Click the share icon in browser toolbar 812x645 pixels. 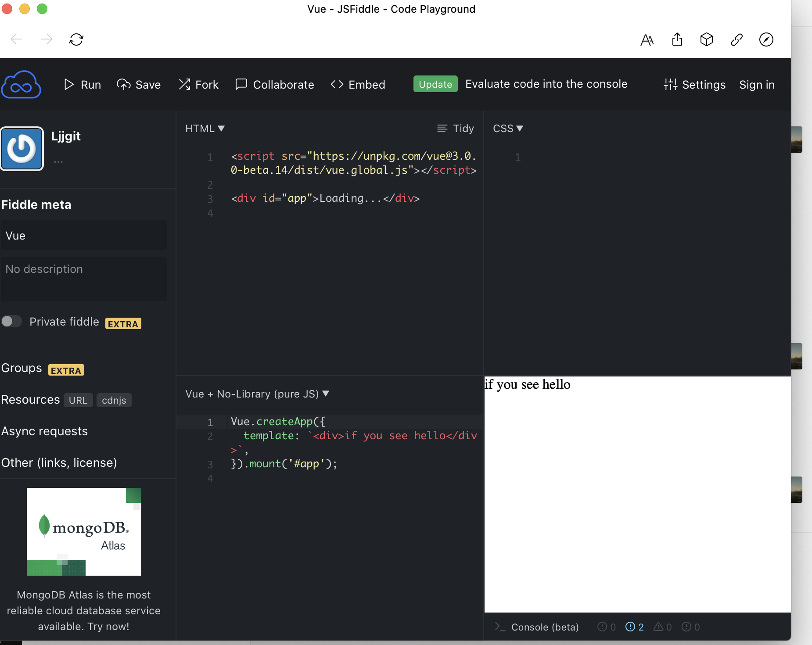[x=677, y=39]
